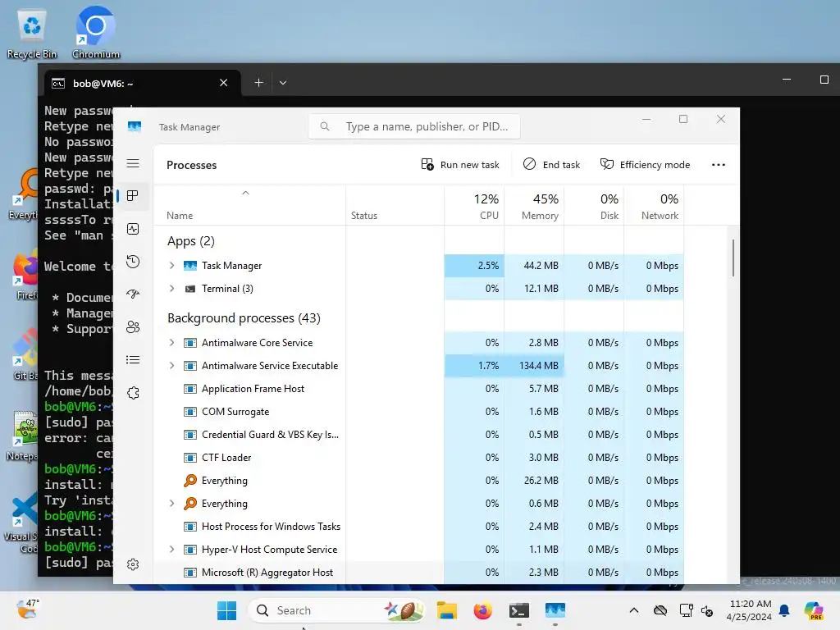This screenshot has height=630, width=840.
Task: Sort by Network column header
Action: pos(654,206)
